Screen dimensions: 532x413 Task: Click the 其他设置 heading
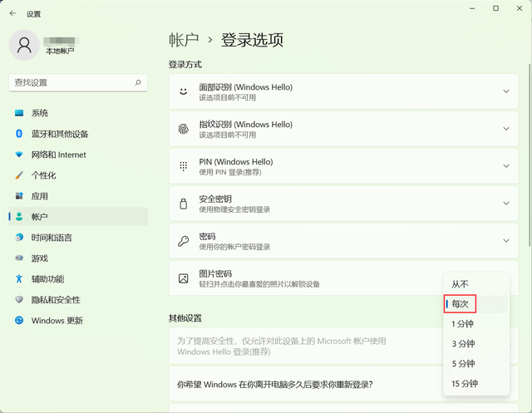pyautogui.click(x=185, y=318)
